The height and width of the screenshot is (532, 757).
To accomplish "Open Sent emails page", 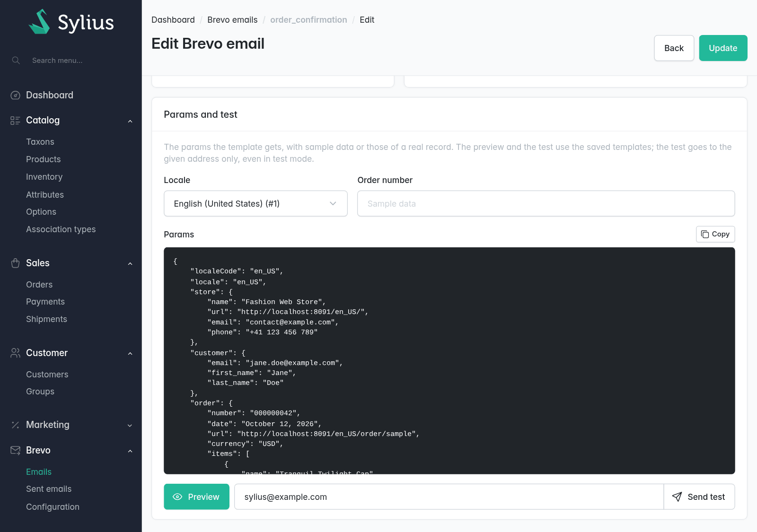I will tap(49, 489).
